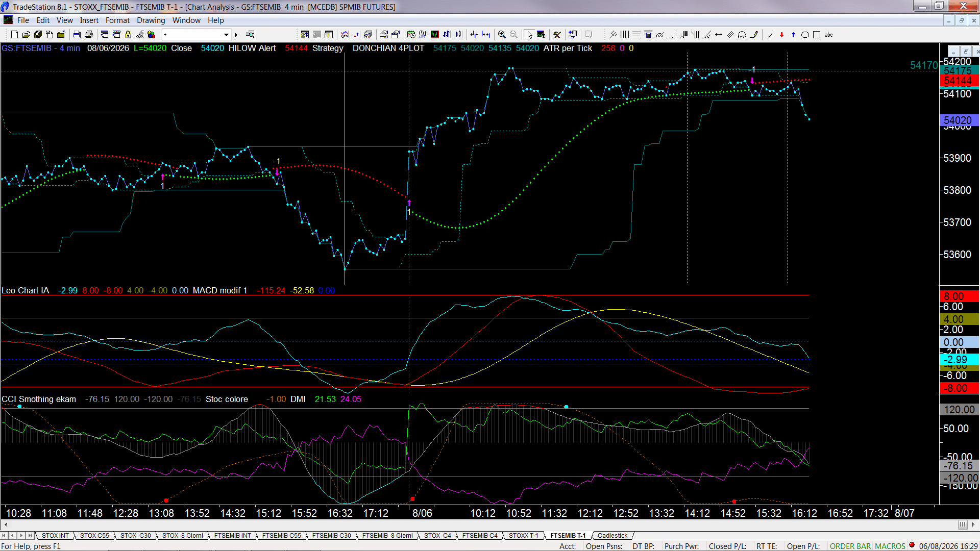Click the play arrow beside symbol box
980x551 pixels.
click(x=236, y=35)
